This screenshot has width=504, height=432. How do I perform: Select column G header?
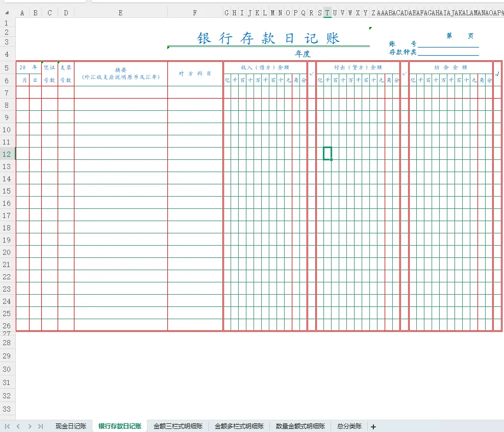(226, 13)
